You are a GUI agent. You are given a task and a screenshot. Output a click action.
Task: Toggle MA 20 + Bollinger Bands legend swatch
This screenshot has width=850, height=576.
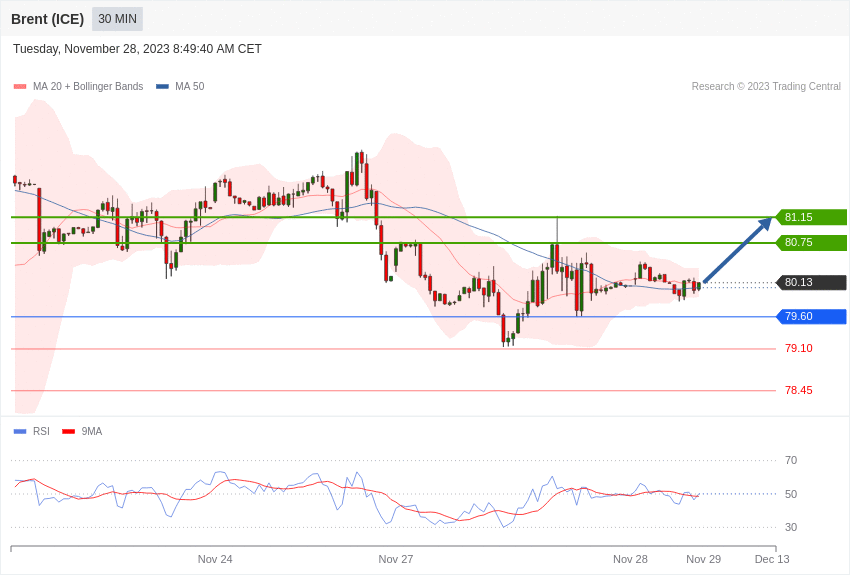(x=20, y=87)
